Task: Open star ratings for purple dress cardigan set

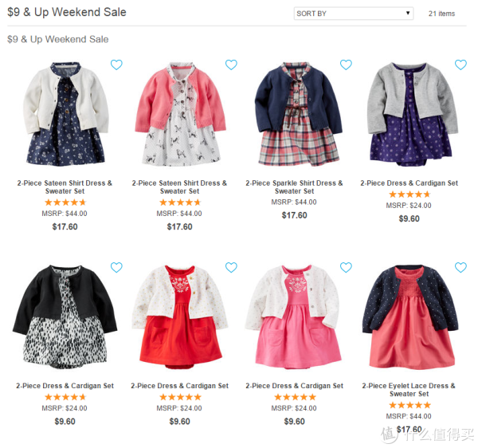Action: [x=409, y=195]
